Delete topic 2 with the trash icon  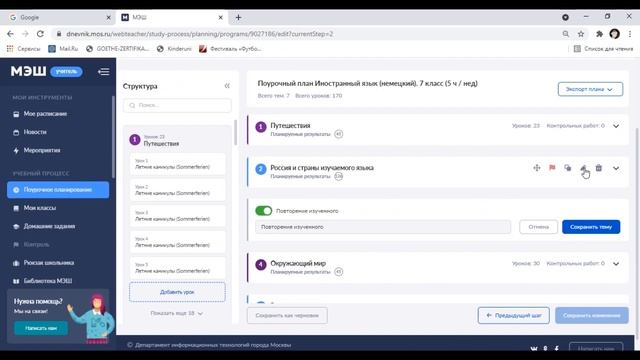click(599, 168)
